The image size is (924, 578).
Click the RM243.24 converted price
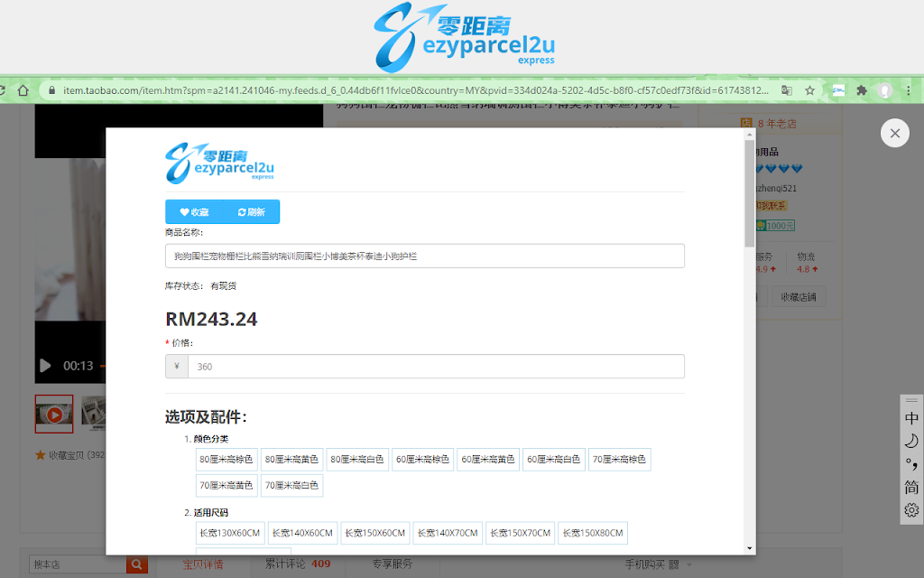211,319
